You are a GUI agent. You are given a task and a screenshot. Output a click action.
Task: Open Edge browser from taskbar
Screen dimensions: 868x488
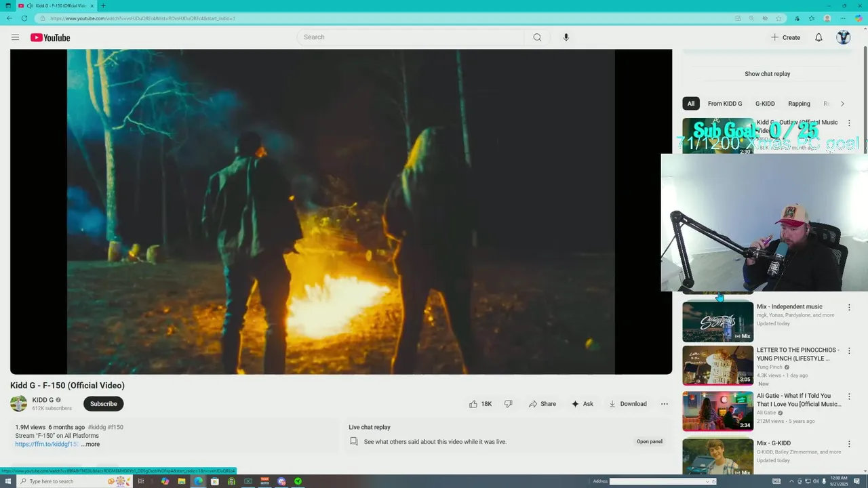coord(198,481)
